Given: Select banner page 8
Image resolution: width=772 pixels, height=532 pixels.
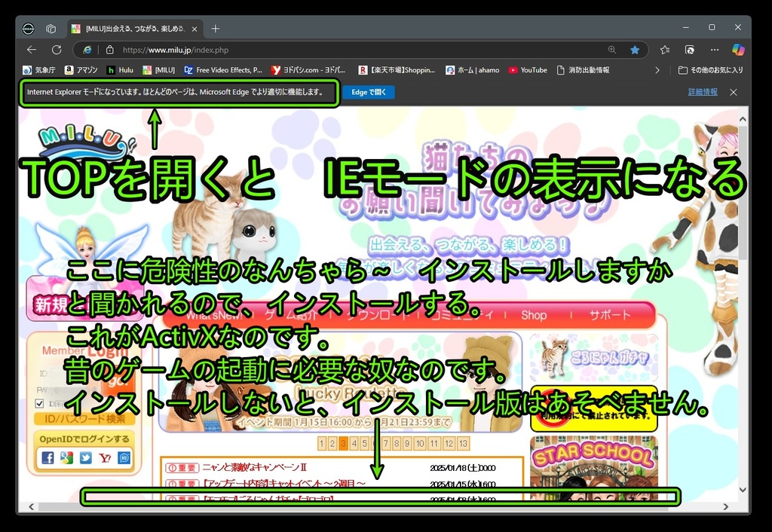Looking at the screenshot, I should [x=397, y=443].
